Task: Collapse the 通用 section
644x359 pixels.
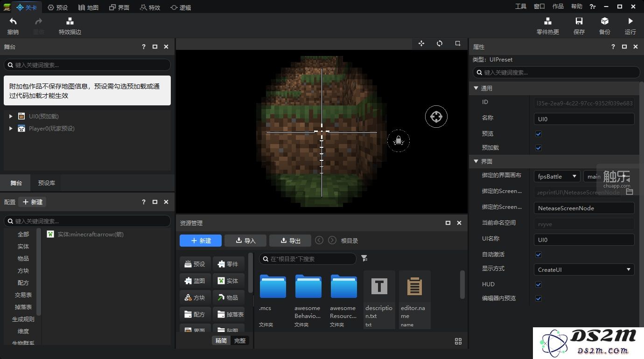Action: 476,88
